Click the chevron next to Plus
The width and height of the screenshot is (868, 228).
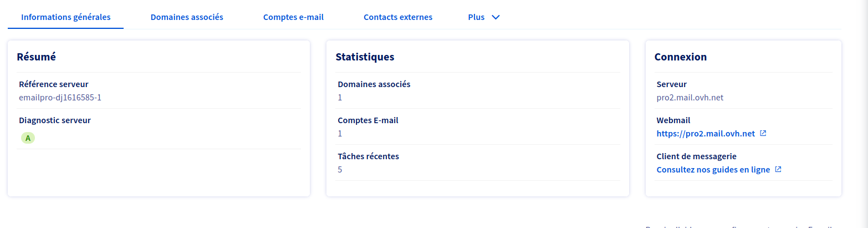496,17
